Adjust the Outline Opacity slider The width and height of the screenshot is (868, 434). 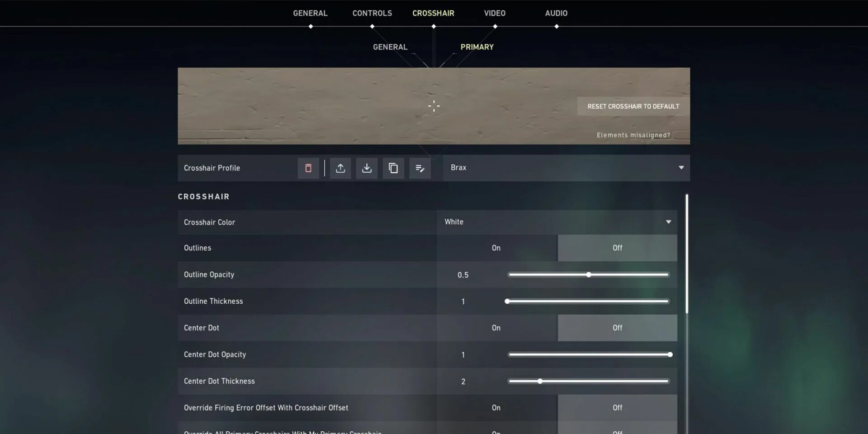coord(589,274)
